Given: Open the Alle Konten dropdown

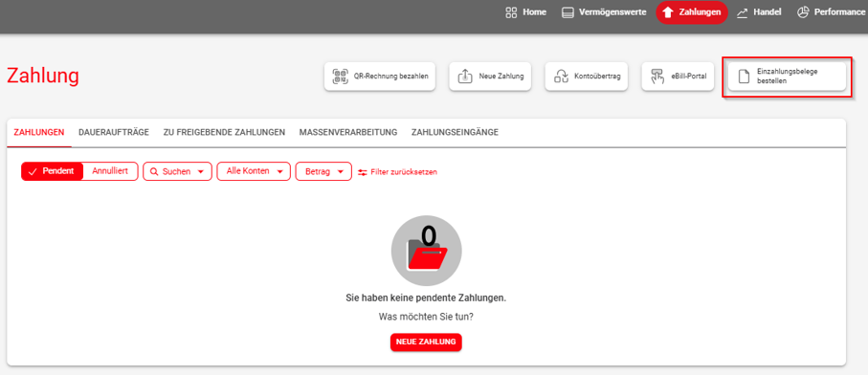Looking at the screenshot, I should click(x=254, y=171).
